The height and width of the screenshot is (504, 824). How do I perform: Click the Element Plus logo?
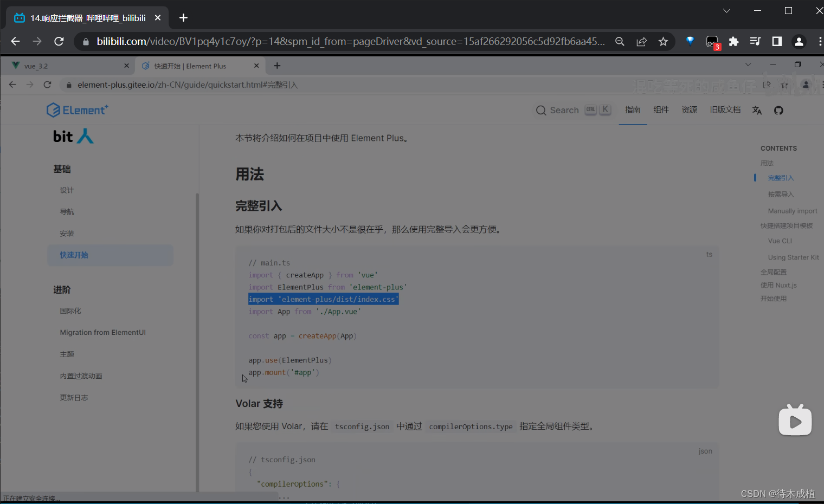click(x=78, y=110)
